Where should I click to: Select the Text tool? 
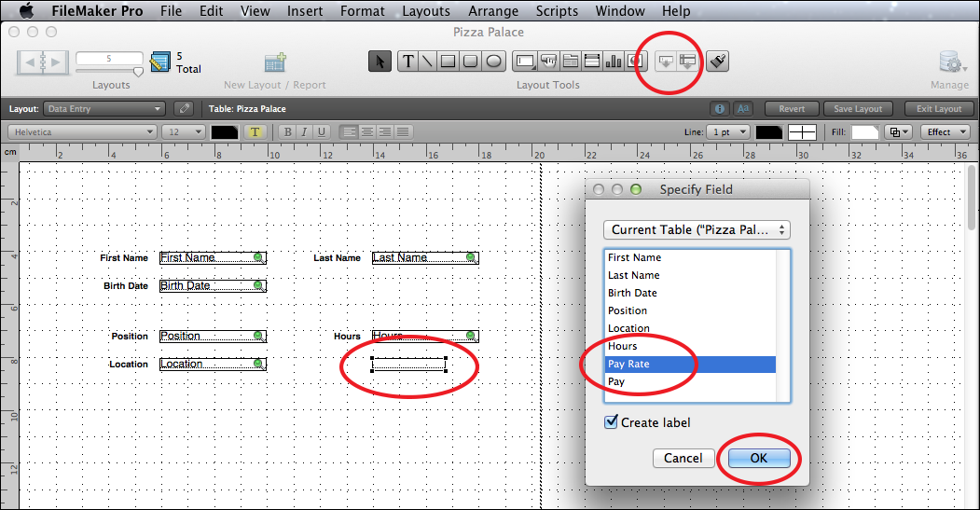pos(407,62)
